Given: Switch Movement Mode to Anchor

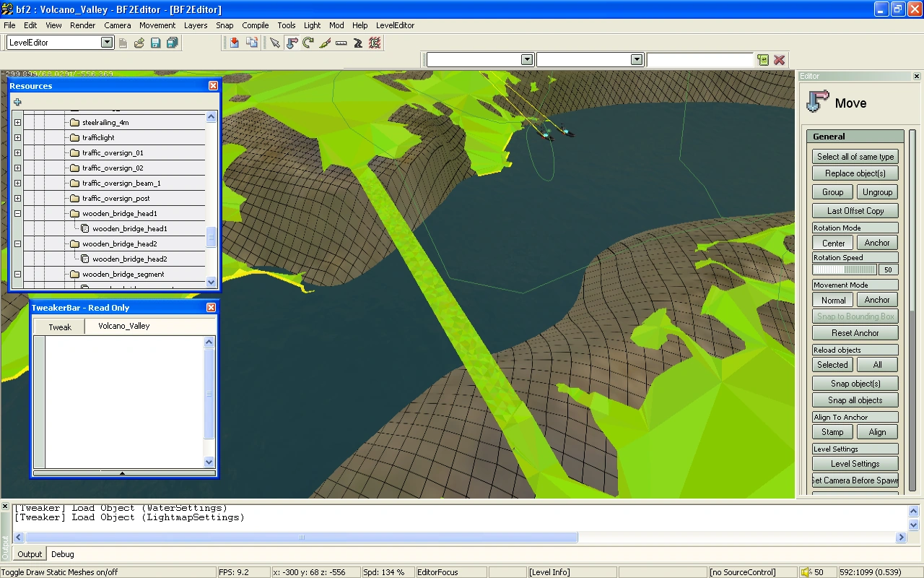Looking at the screenshot, I should coord(877,300).
